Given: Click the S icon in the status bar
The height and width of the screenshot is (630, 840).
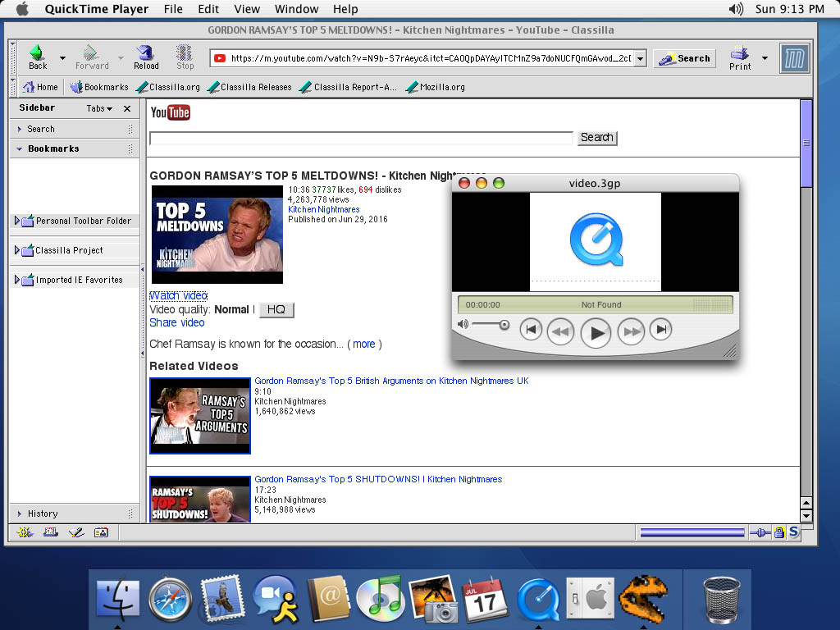Looking at the screenshot, I should click(794, 532).
